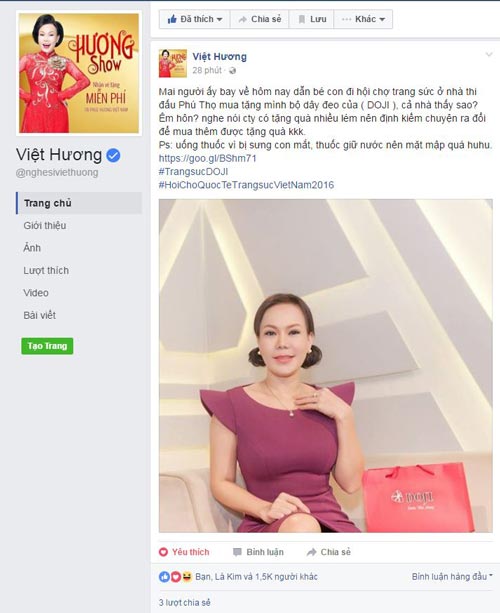Expand the post options chevron
The image size is (500, 613).
pyautogui.click(x=489, y=55)
